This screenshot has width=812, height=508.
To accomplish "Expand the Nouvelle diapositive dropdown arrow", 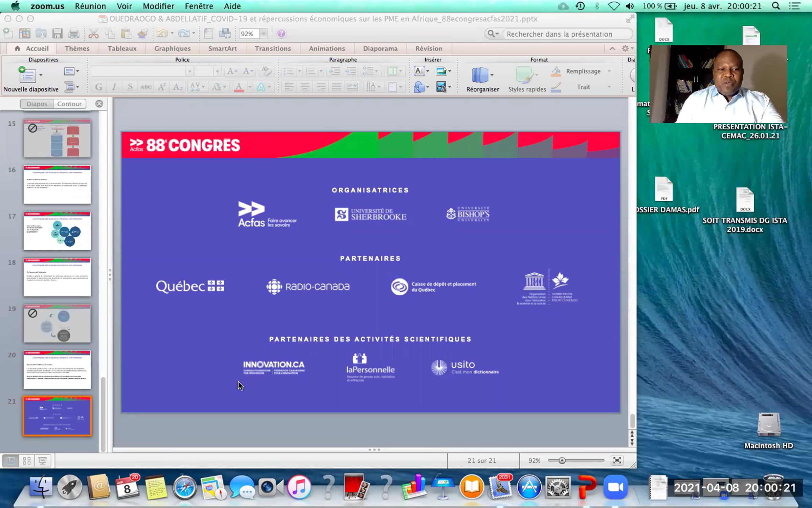I will tap(41, 75).
